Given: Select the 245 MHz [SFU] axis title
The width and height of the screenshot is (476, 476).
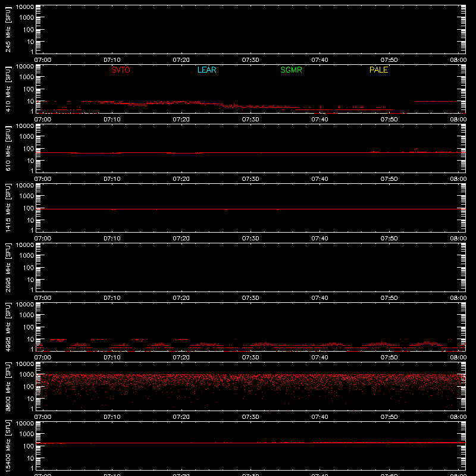Looking at the screenshot, I should pyautogui.click(x=8, y=29).
